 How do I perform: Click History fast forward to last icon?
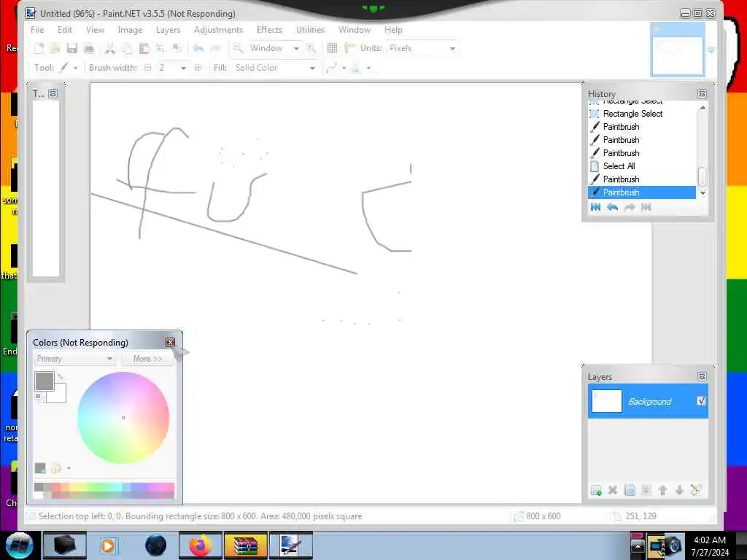point(646,206)
